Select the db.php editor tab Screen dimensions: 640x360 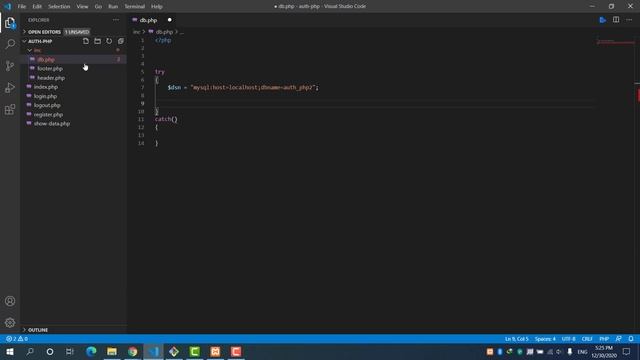tap(149, 20)
